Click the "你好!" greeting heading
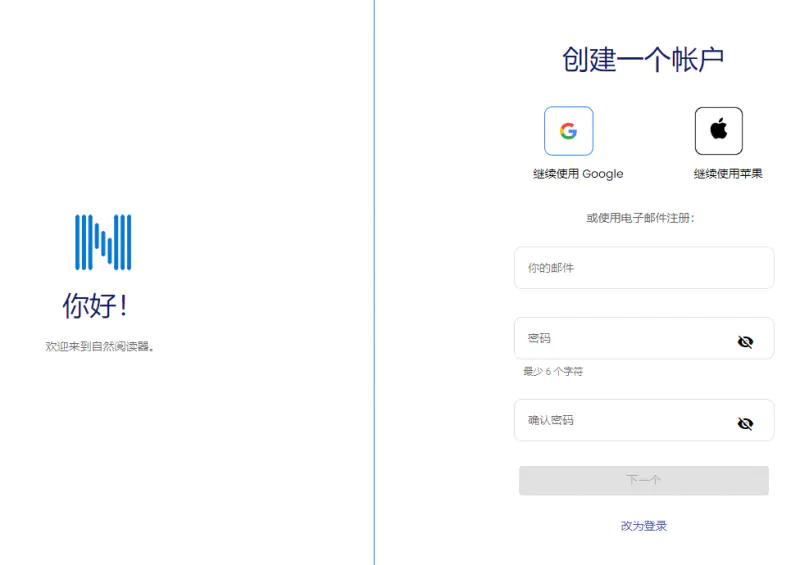800x565 pixels. [x=96, y=306]
